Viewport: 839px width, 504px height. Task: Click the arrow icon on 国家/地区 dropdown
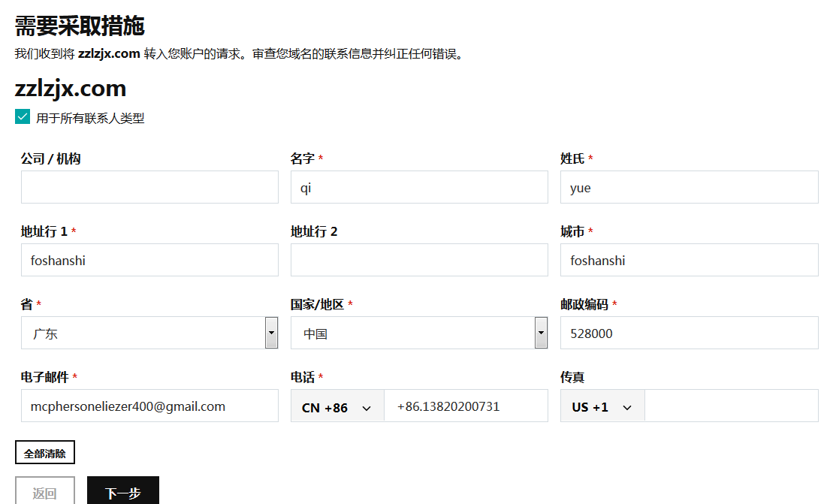[x=541, y=333]
